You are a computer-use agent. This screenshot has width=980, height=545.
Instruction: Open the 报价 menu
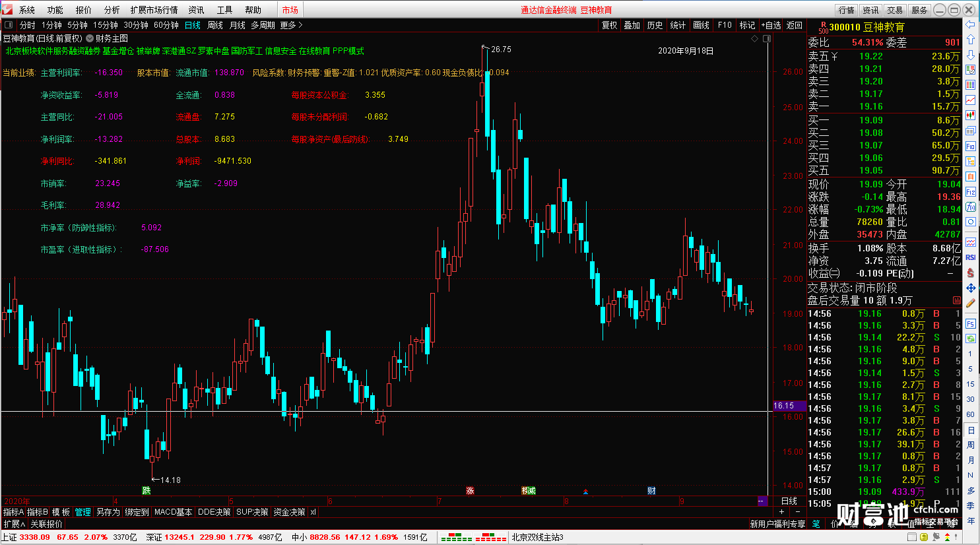click(x=84, y=10)
